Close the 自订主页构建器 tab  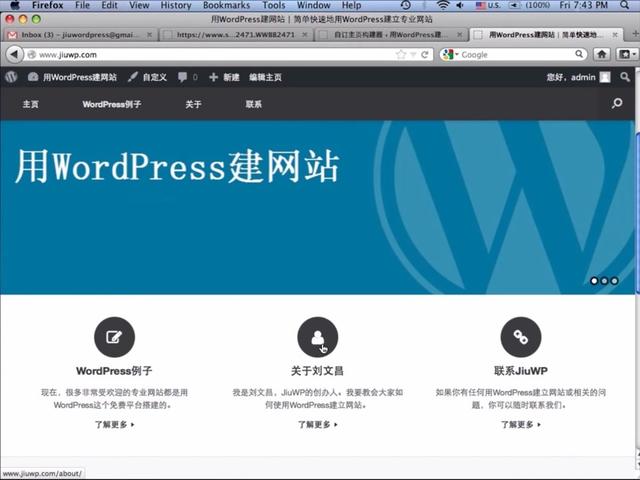click(x=460, y=35)
